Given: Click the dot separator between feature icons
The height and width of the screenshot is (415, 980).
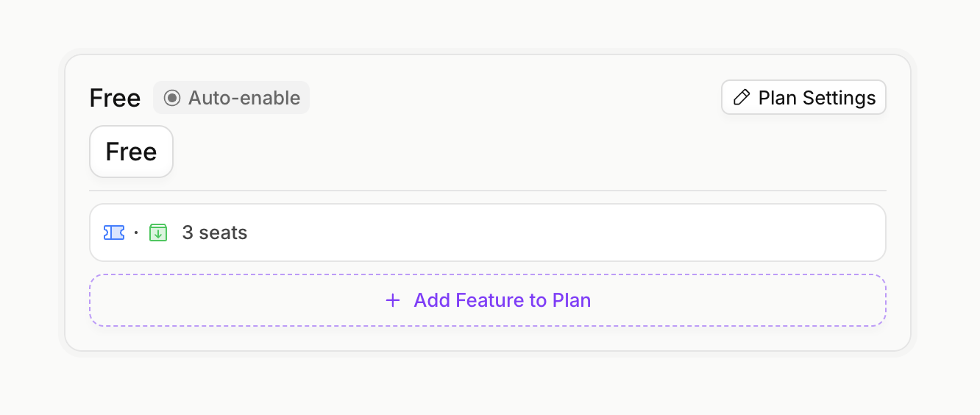Looking at the screenshot, I should click(x=136, y=233).
